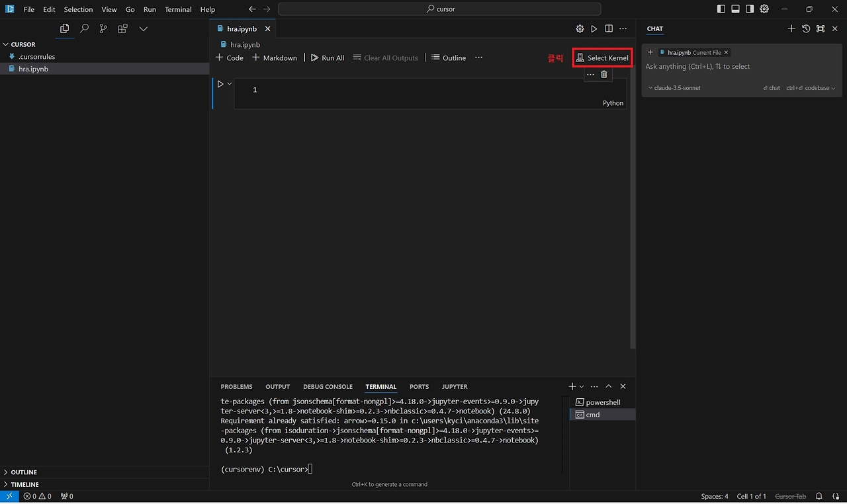Expand the TIMELINE section
Image resolution: width=847 pixels, height=504 pixels.
[x=105, y=484]
